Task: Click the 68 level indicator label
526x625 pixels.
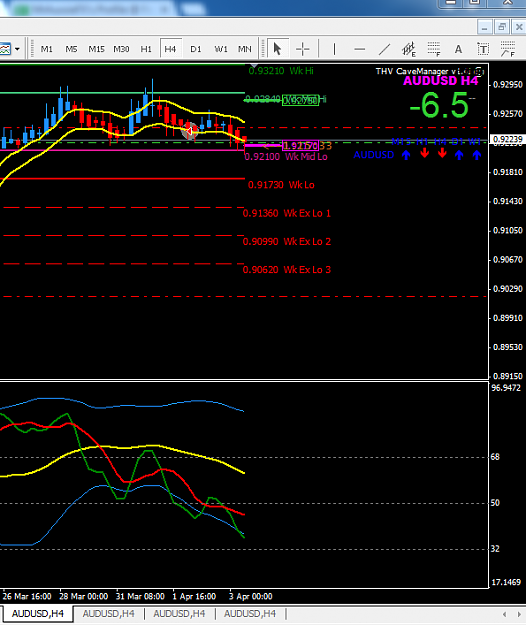Action: click(x=495, y=457)
